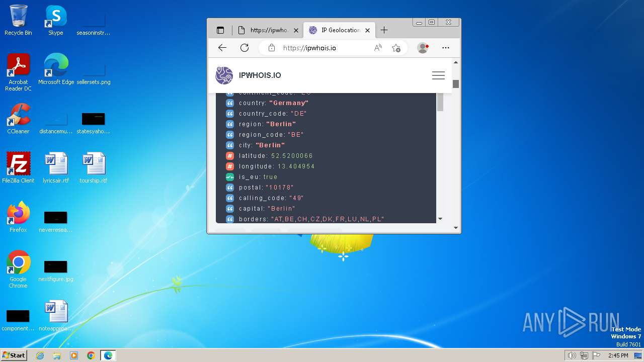
Task: Open the Acrobat Reader DC shortcut
Action: pyautogui.click(x=18, y=72)
